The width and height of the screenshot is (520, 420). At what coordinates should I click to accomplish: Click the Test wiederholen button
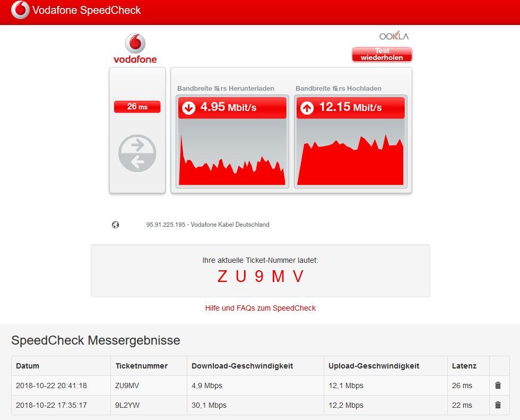point(382,54)
